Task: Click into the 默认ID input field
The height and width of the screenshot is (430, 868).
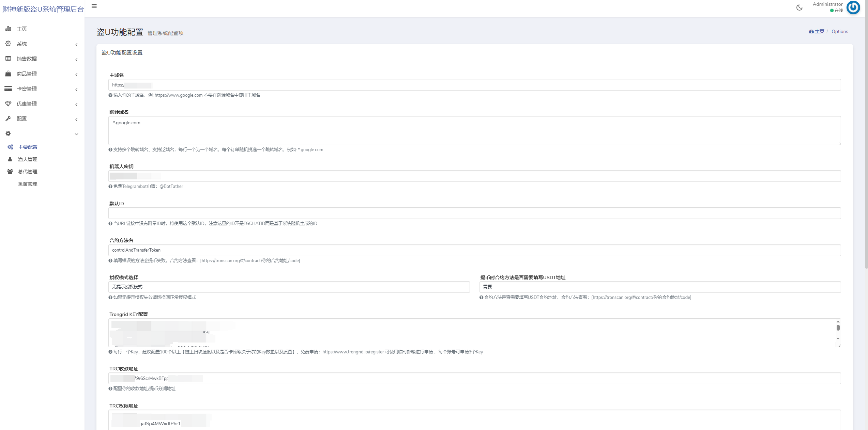Action: point(474,213)
